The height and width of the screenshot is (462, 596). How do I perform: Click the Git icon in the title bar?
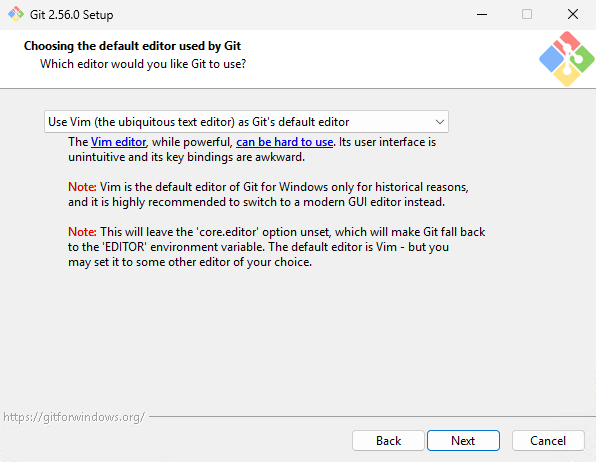pos(16,14)
